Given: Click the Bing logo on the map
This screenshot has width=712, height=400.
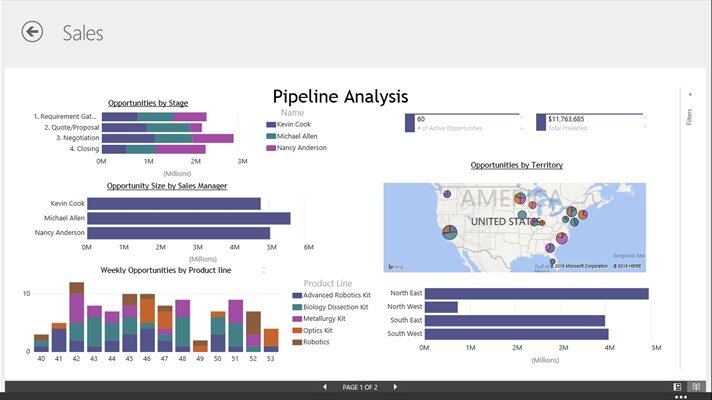Looking at the screenshot, I should click(x=396, y=266).
